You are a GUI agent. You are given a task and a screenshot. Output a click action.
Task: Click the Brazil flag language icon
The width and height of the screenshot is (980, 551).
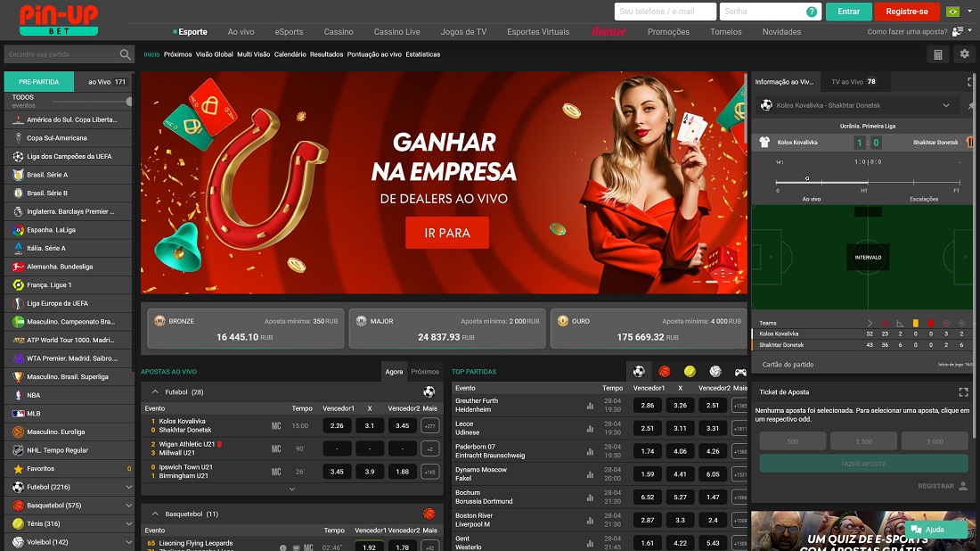[x=952, y=12]
